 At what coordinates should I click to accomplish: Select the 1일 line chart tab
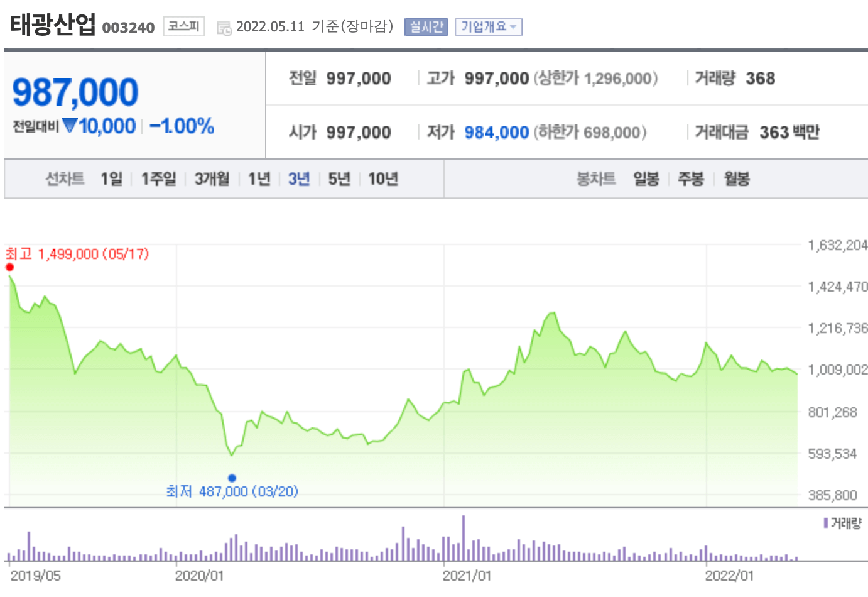[x=111, y=179]
